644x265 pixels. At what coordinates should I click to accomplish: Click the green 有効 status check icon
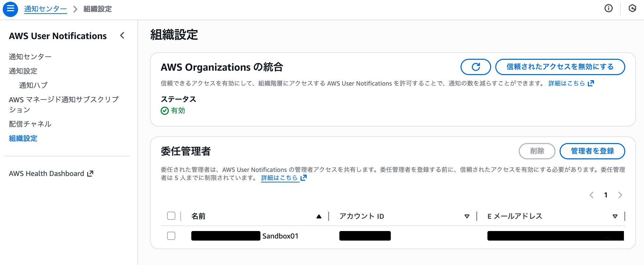[x=165, y=111]
